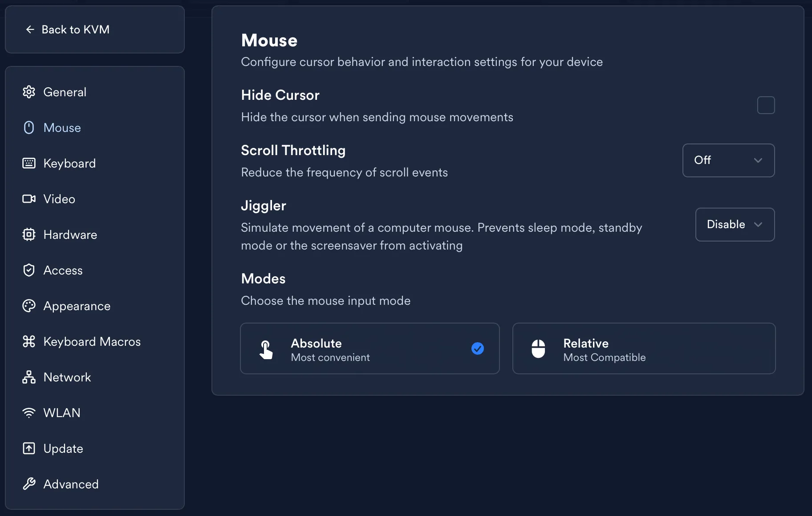Open the Mouse settings section

(x=62, y=128)
